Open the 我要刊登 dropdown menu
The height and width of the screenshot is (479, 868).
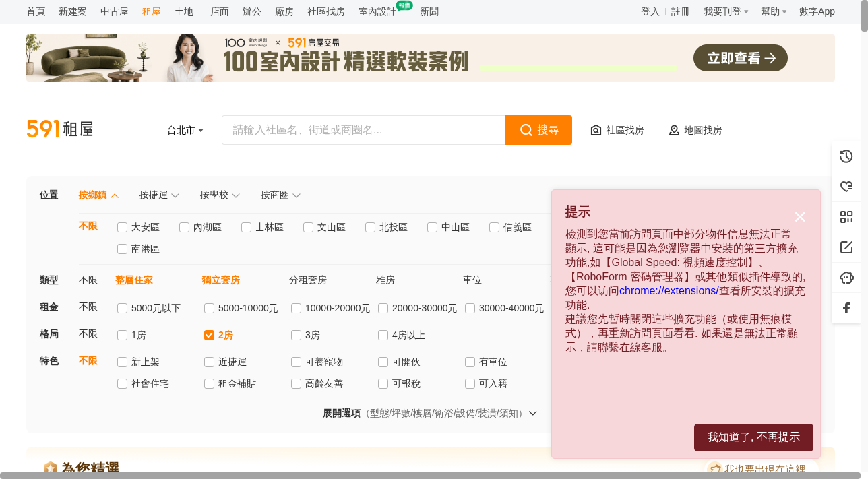(726, 11)
